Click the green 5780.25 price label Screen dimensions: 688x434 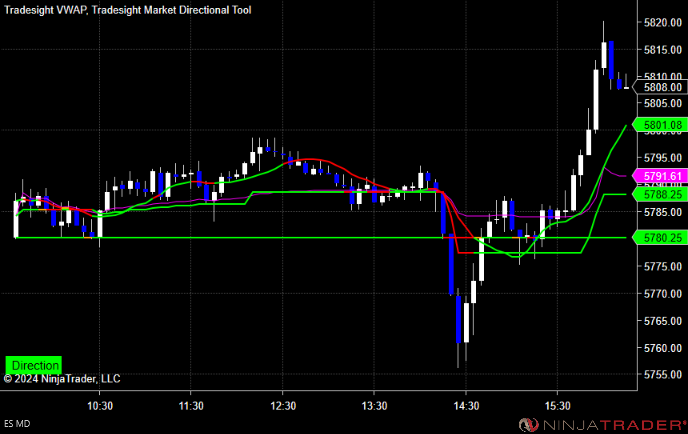[660, 238]
